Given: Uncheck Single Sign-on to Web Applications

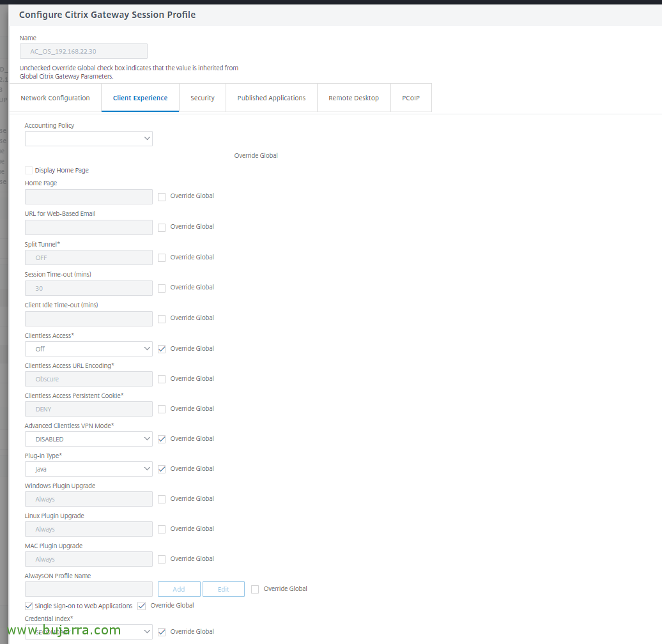Looking at the screenshot, I should [29, 606].
